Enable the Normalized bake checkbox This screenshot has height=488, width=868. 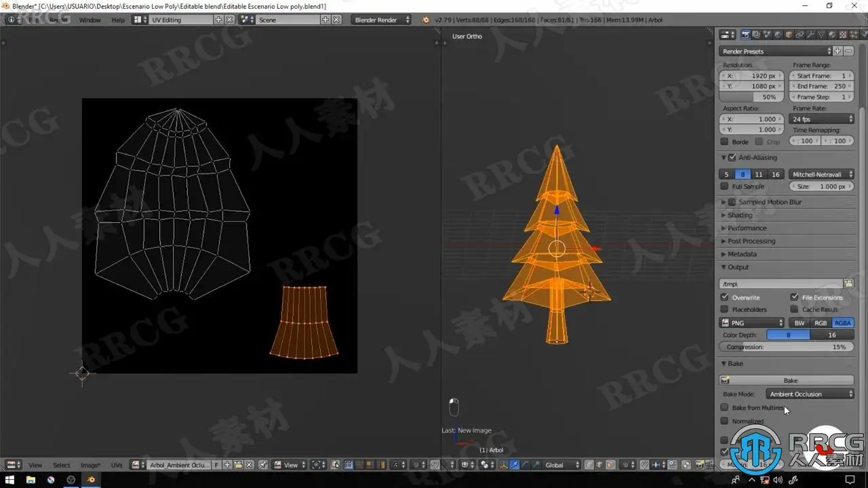tap(724, 421)
